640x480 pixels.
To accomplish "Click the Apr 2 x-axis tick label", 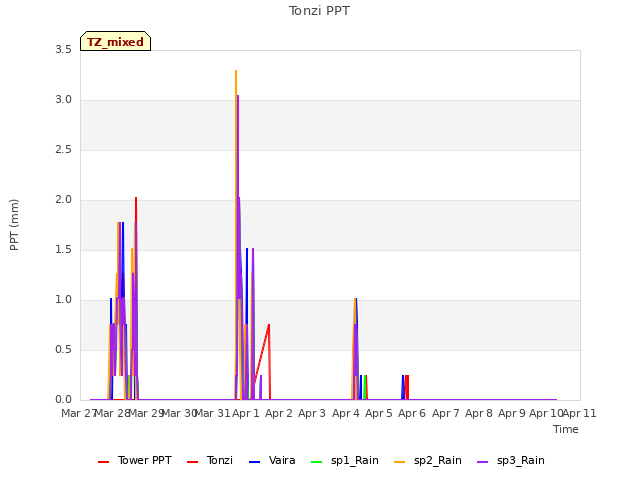I will click(279, 413).
